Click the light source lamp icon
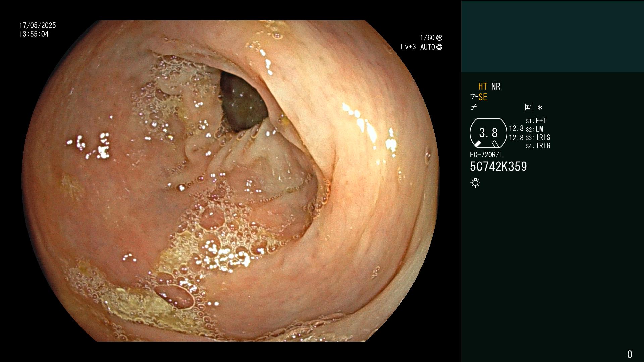Screen dimensions: 644x362 [475, 183]
